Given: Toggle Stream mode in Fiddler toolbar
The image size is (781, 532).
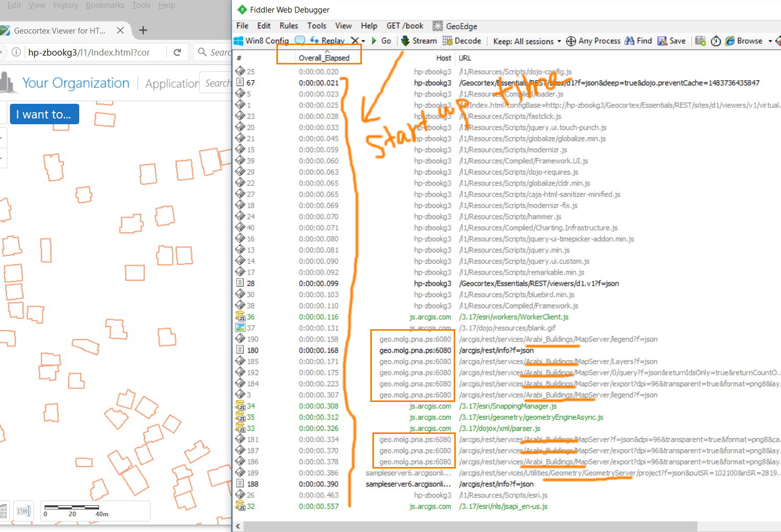Looking at the screenshot, I should tap(419, 40).
